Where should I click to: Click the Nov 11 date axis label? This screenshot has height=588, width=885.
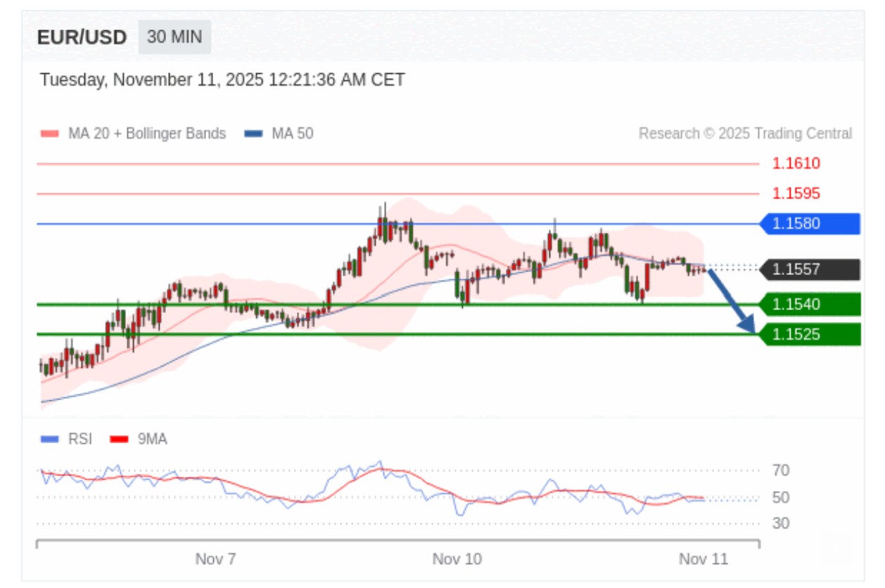(x=703, y=559)
